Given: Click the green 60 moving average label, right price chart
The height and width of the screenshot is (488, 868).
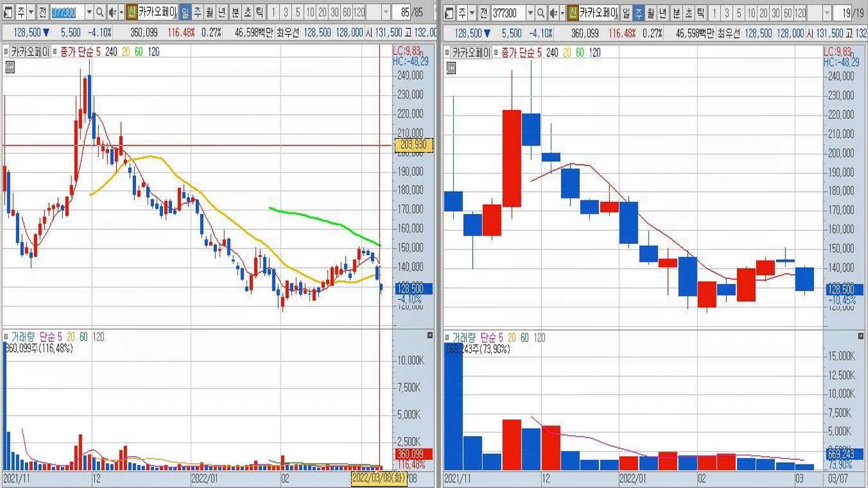Looking at the screenshot, I should click(x=580, y=52).
